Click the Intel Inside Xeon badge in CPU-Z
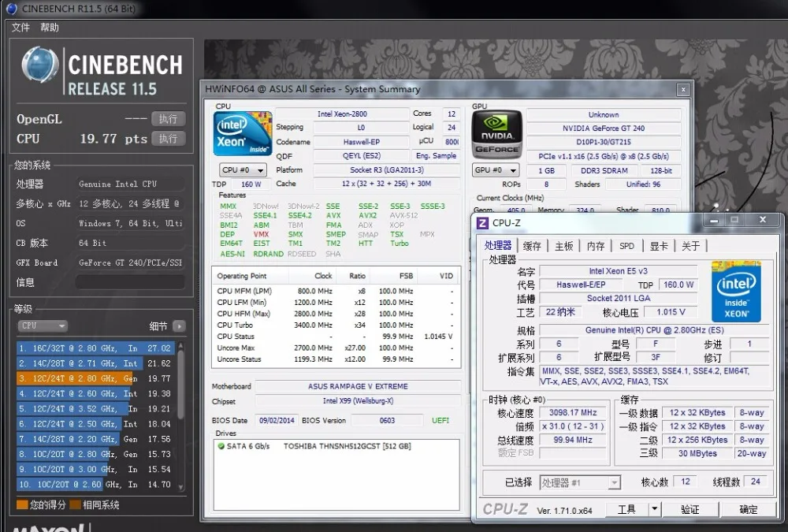The height and width of the screenshot is (532, 788). click(x=736, y=292)
